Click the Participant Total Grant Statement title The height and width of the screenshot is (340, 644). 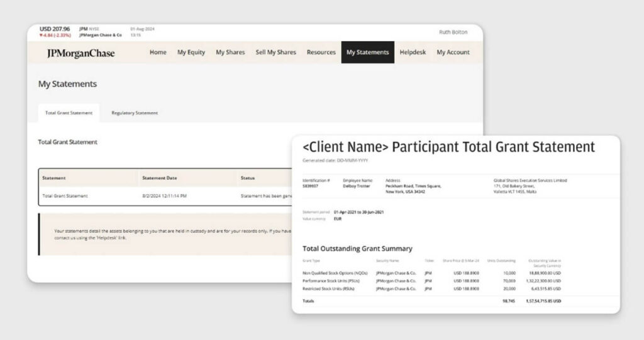(448, 147)
